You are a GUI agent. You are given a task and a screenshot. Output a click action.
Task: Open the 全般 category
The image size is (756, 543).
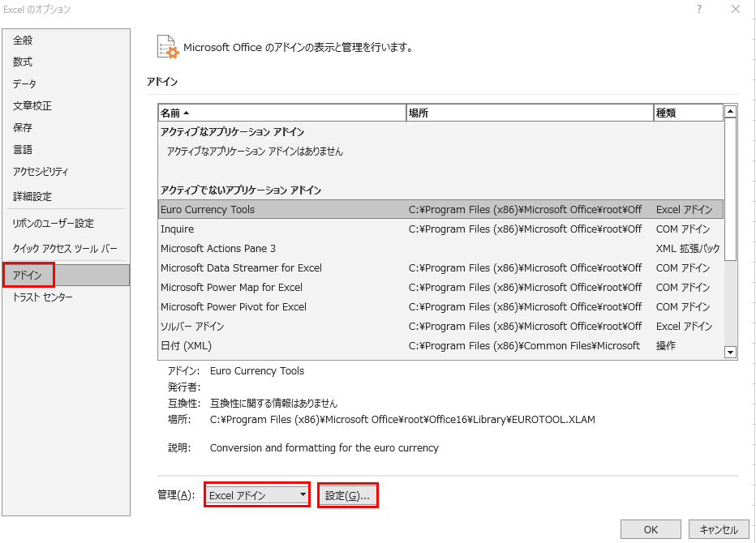(24, 41)
